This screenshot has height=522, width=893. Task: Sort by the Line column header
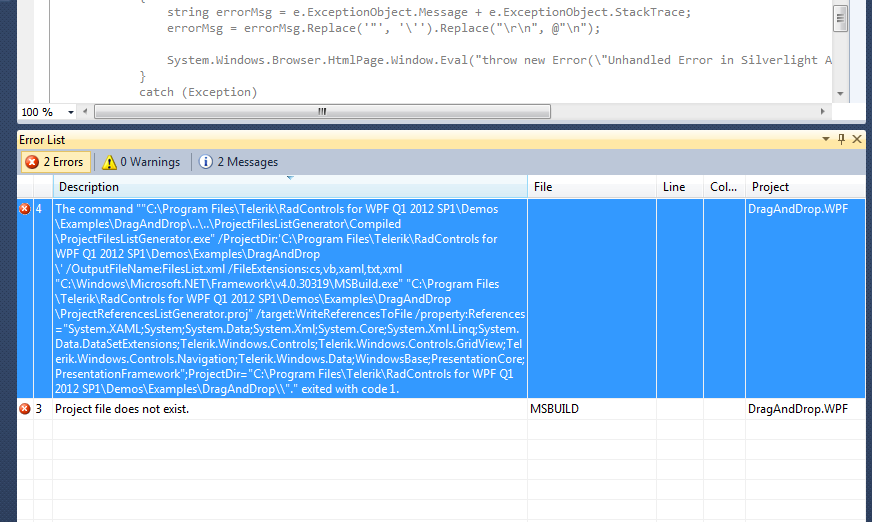pos(680,187)
